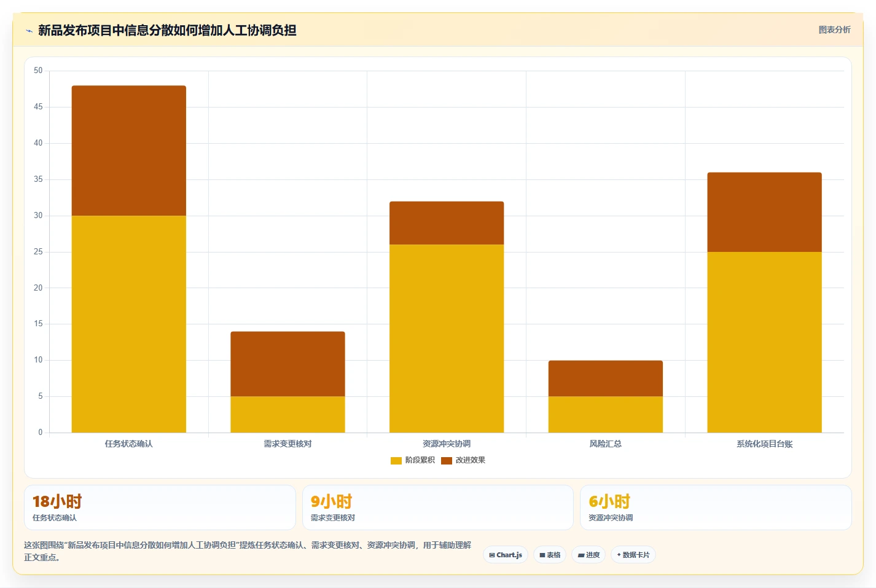Click the y-axis value 50
This screenshot has height=588, width=876.
(x=38, y=71)
